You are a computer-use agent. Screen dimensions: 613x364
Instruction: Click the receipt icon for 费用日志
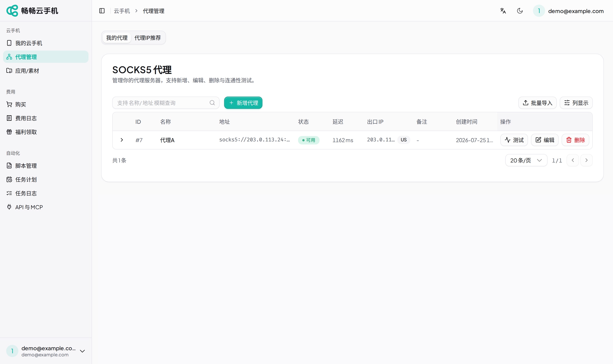(9, 118)
